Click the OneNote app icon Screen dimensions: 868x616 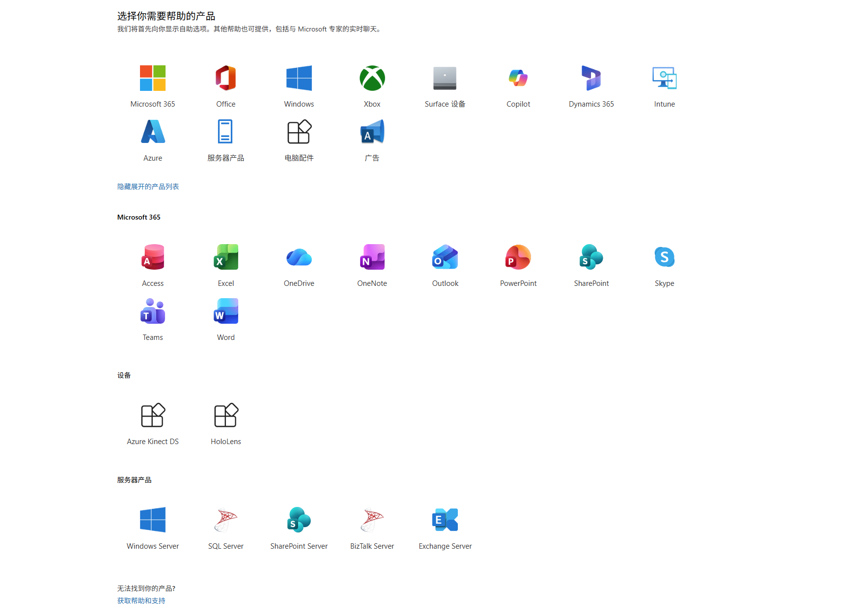[x=372, y=257]
